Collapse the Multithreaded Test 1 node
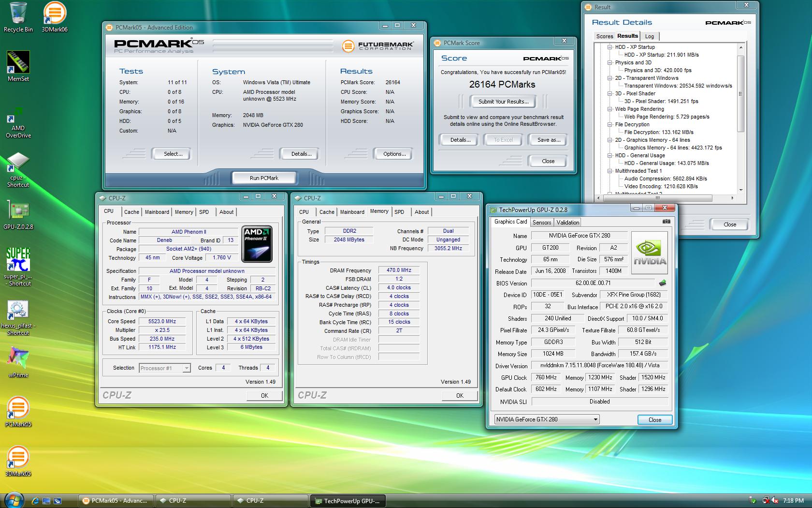Screen dimensions: 812x508 coord(610,171)
